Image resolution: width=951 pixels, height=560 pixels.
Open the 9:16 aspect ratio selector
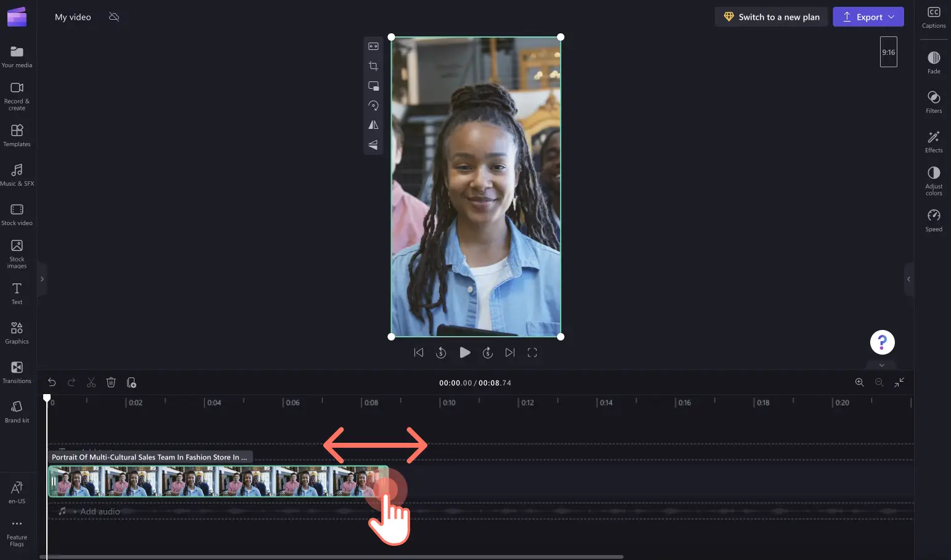[x=888, y=52]
